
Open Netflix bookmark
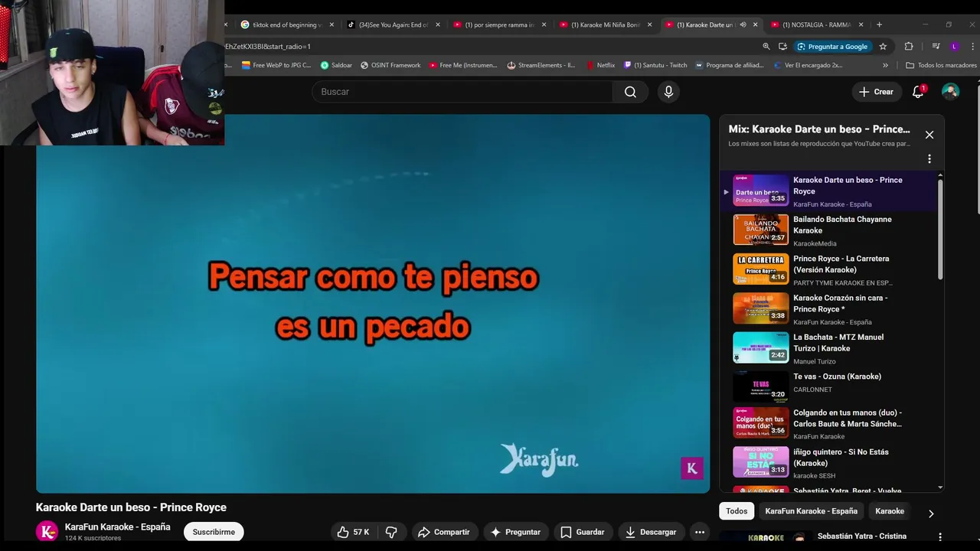(600, 65)
